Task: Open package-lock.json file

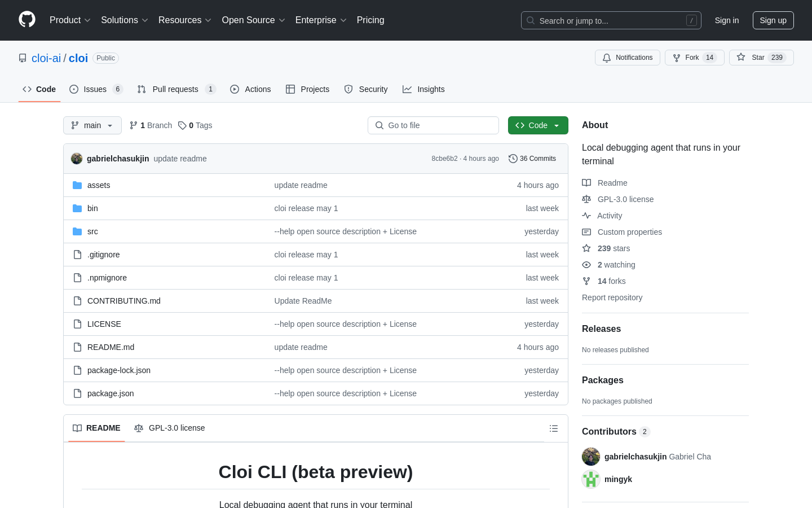Action: click(119, 370)
